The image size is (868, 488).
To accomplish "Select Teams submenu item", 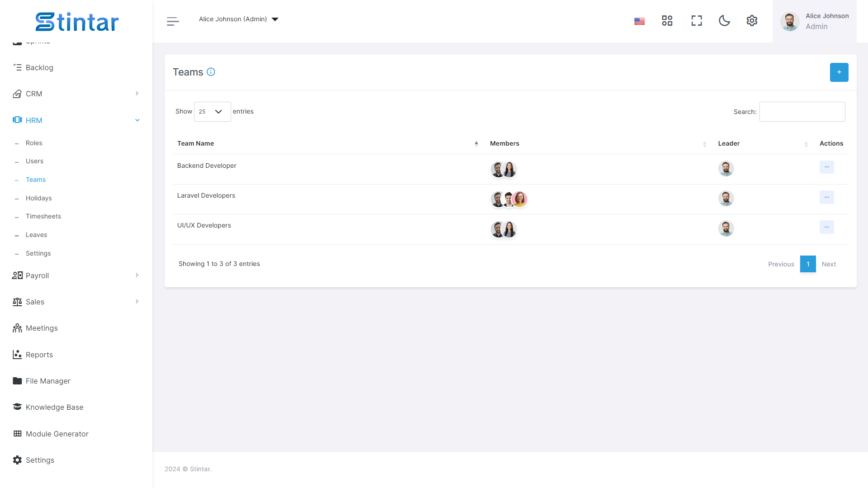I will click(36, 180).
